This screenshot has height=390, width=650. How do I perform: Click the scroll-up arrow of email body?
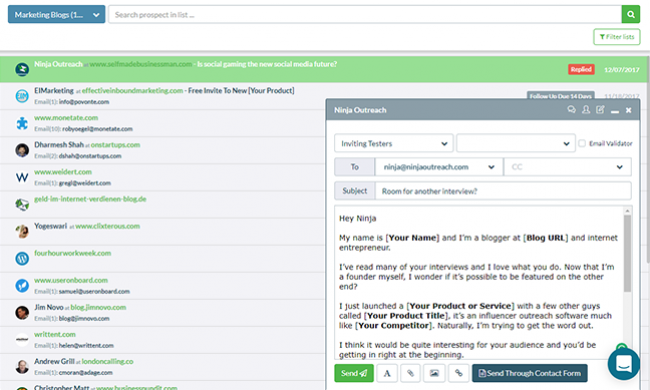tap(627, 211)
